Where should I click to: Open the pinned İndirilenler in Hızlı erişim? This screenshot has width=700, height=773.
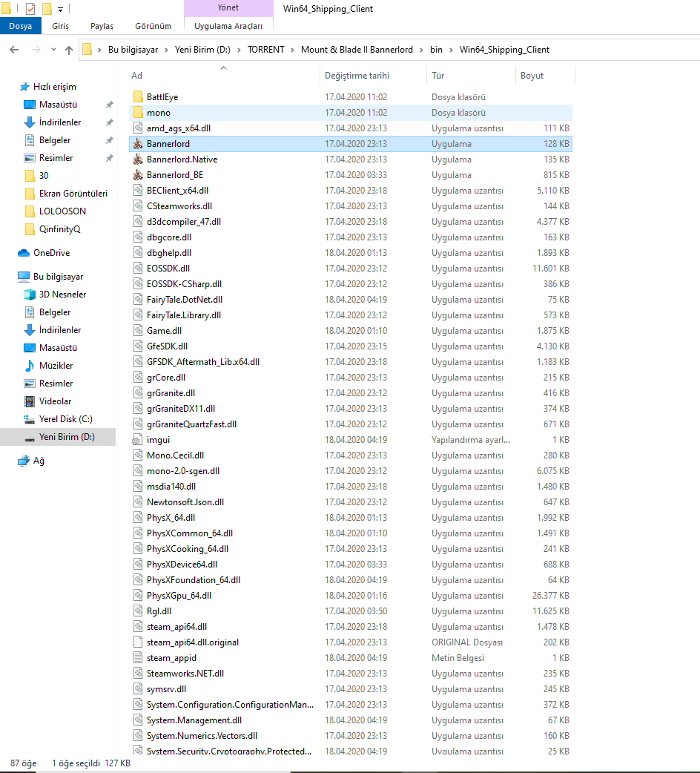click(52, 122)
